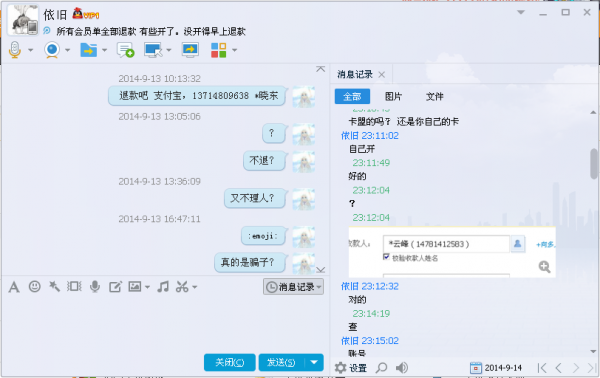Open handwriting input pad icon
This screenshot has width=600, height=378.
115,287
